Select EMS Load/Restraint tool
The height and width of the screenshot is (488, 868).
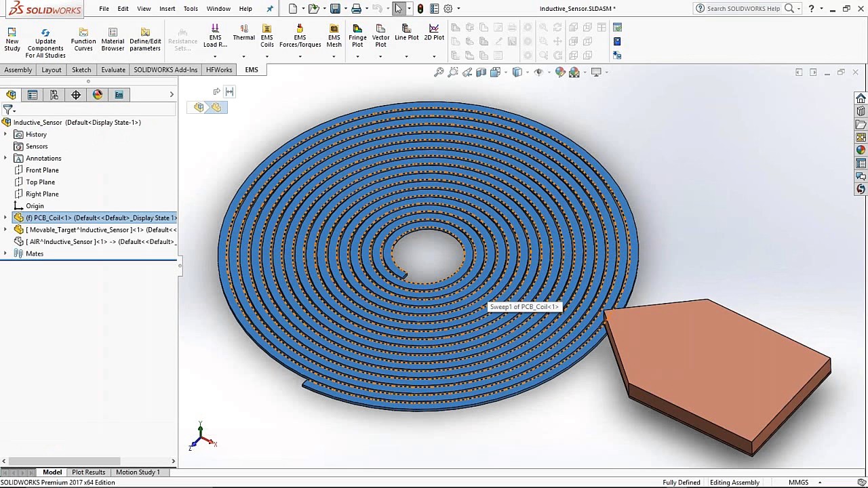coord(215,37)
